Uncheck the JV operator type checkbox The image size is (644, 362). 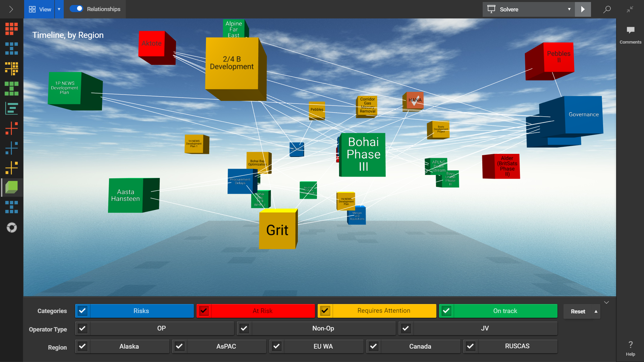pos(406,328)
